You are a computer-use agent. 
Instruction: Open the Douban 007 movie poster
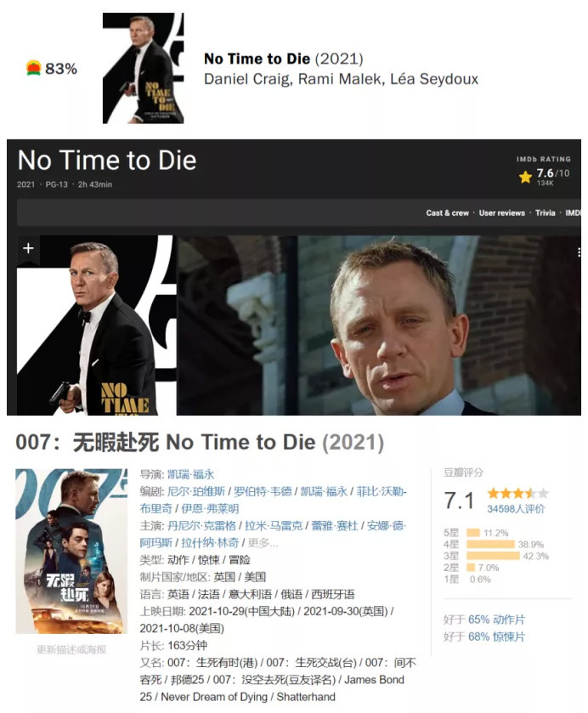click(x=71, y=552)
